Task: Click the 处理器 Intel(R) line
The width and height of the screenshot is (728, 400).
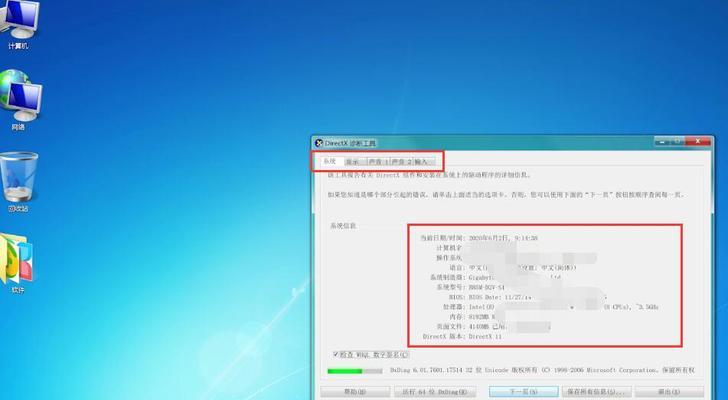Action: coord(550,307)
